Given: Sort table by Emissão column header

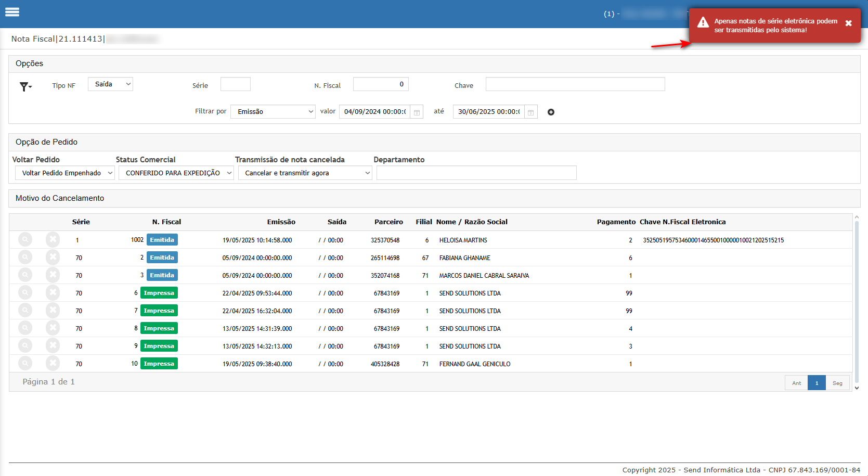Looking at the screenshot, I should pyautogui.click(x=281, y=222).
